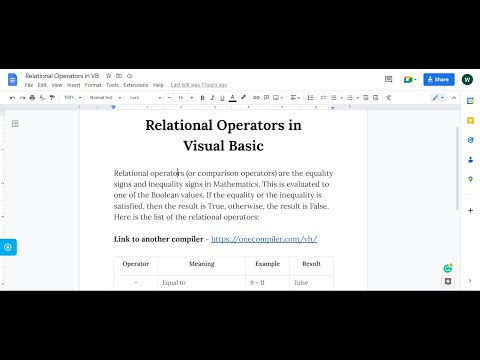480x360 pixels.
Task: Toggle bold formatting
Action: 202,98
